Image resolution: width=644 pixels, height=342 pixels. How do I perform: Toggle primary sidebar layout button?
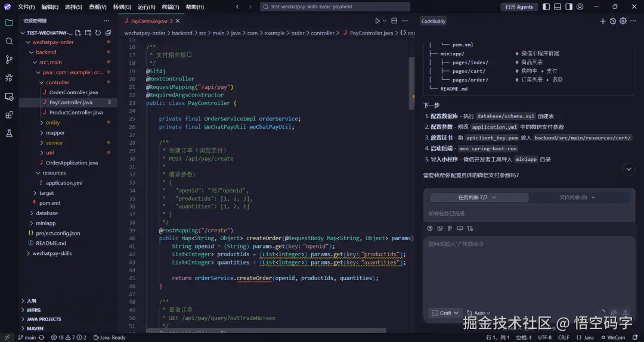[546, 7]
